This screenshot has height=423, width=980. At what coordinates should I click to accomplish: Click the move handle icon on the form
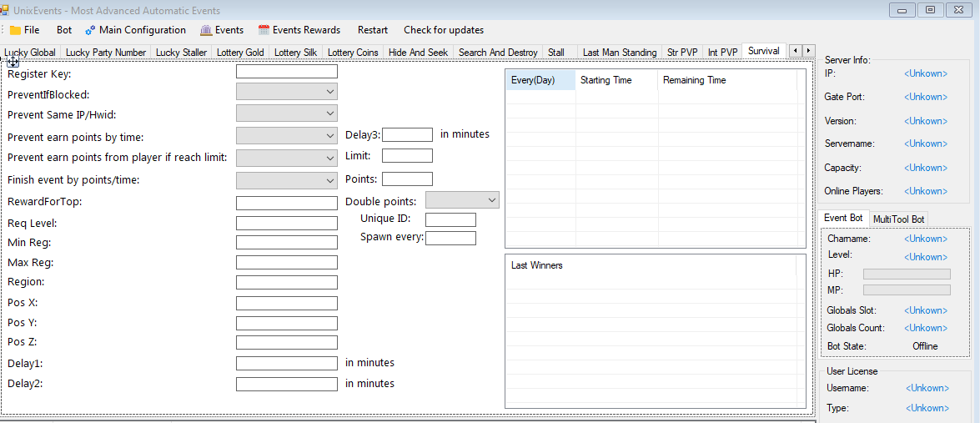coord(13,62)
